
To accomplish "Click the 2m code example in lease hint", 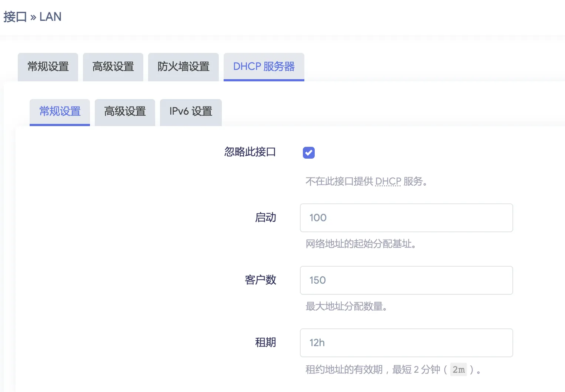I will tap(458, 369).
